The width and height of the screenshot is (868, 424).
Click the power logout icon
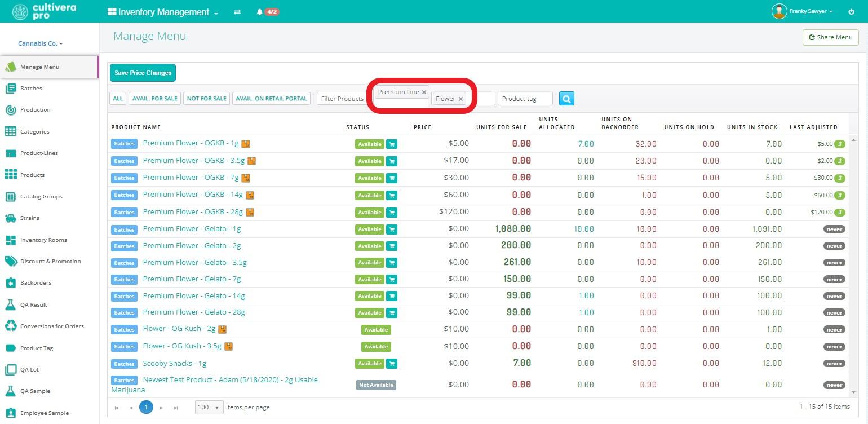click(851, 12)
